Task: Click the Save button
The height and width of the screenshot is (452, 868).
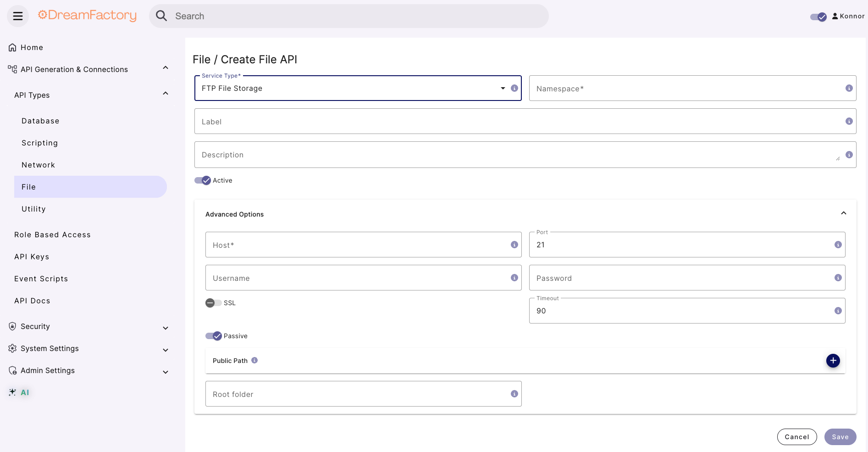Action: click(840, 437)
